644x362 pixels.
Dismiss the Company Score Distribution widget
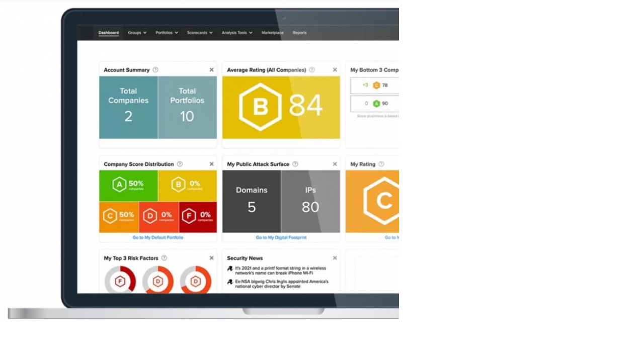tap(211, 164)
